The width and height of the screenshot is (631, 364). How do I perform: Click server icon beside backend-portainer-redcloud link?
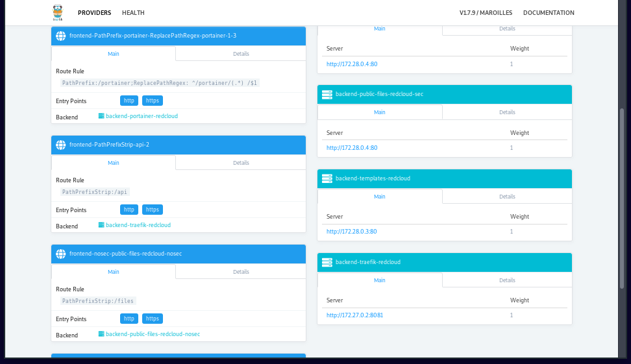pos(101,116)
